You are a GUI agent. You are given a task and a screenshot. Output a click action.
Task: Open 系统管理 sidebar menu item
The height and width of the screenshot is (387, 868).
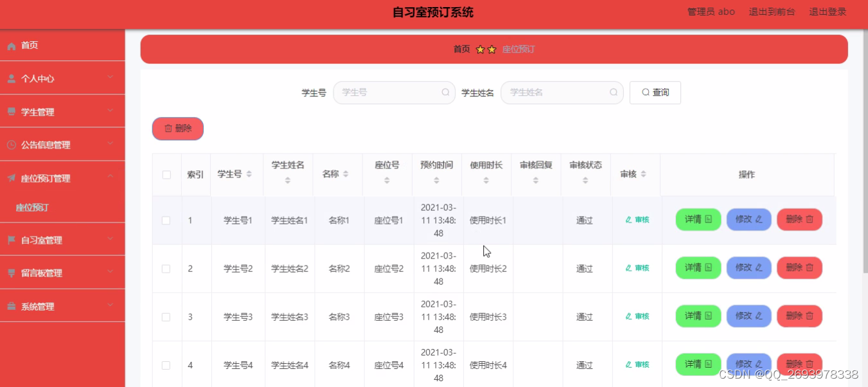coord(62,307)
